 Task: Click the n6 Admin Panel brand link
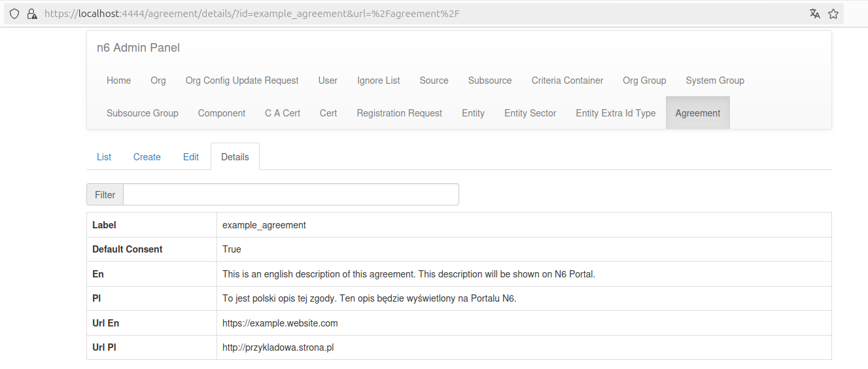click(138, 48)
